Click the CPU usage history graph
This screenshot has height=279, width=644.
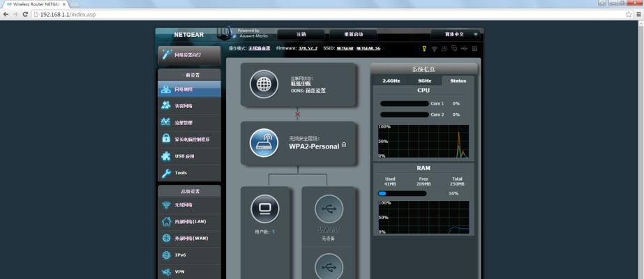coord(424,142)
